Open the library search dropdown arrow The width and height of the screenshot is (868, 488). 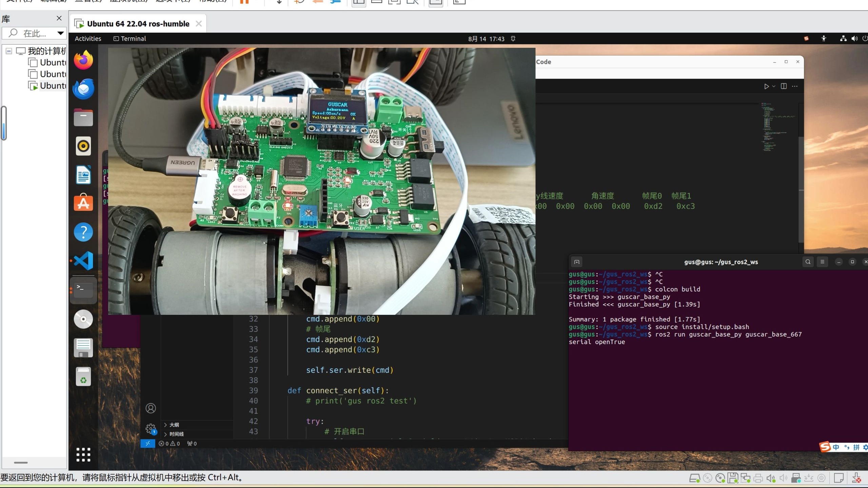click(x=60, y=33)
